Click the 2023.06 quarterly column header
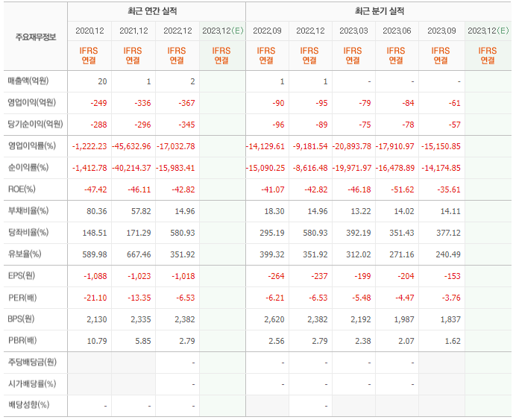 click(x=397, y=31)
